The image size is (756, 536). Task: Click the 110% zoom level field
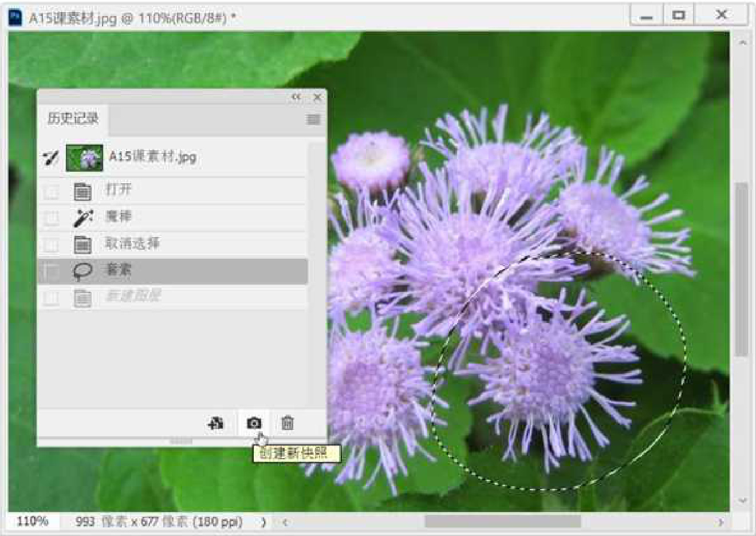33,522
